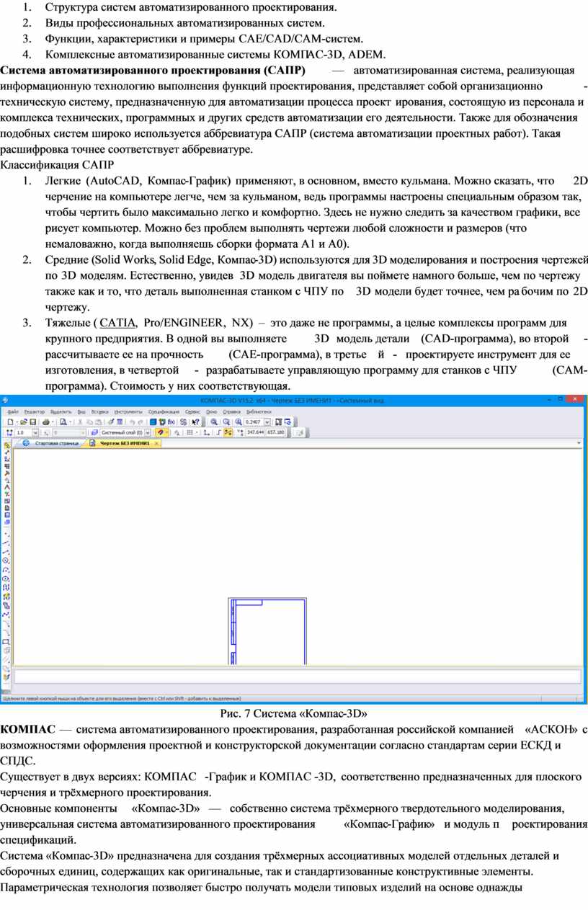Open the Библиотеки menu
This screenshot has height=910, width=588.
coord(259,411)
